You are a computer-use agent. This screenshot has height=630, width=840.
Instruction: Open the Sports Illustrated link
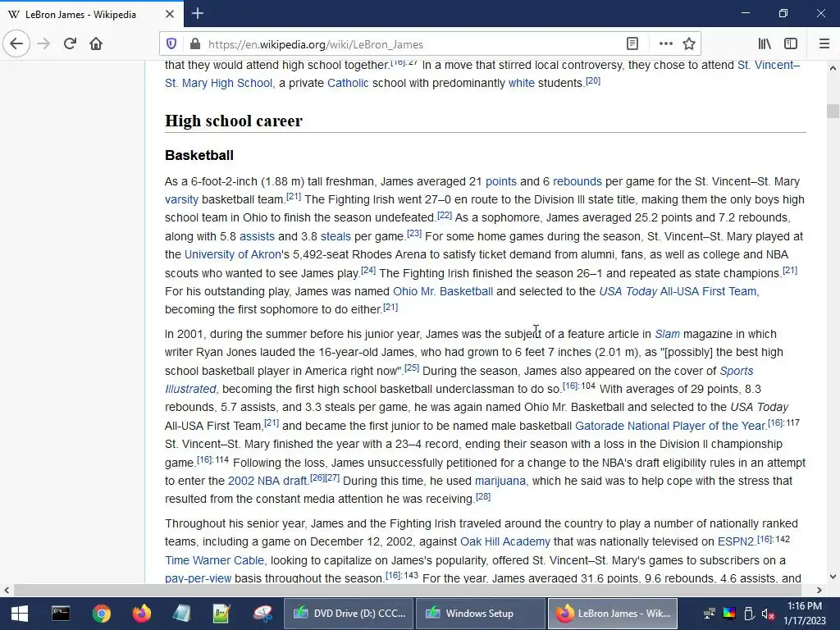point(736,371)
